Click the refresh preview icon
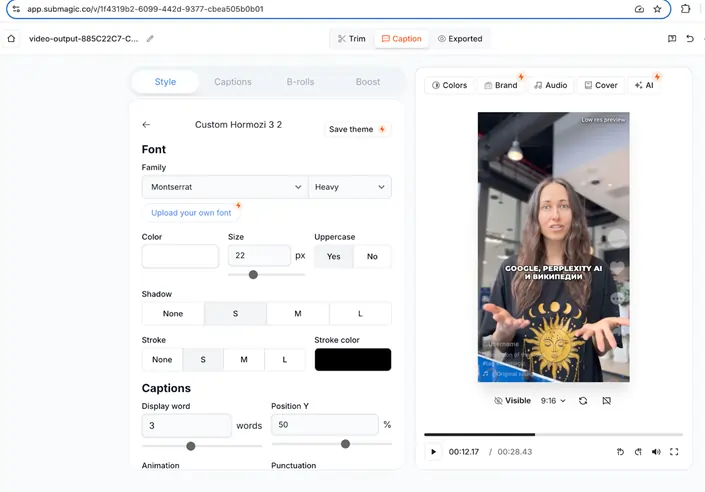705x492 pixels. click(x=583, y=401)
